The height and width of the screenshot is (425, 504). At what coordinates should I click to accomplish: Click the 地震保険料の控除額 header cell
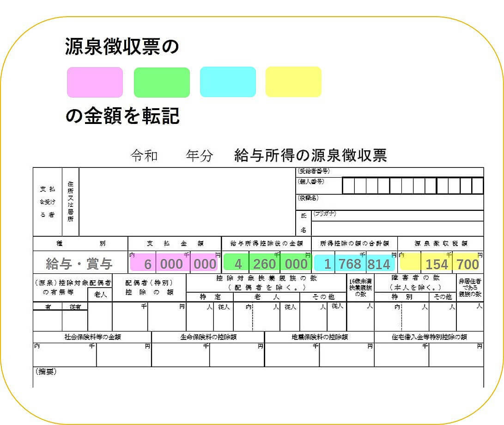pos(319,337)
